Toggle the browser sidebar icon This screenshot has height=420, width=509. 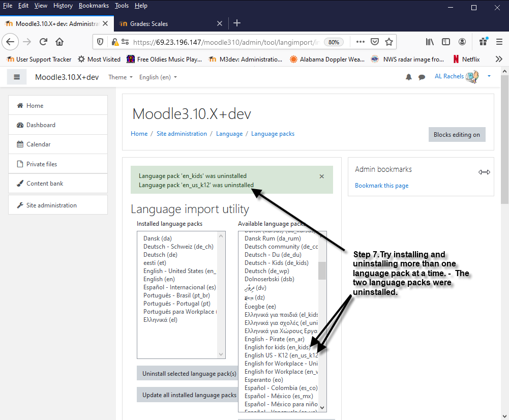click(446, 42)
